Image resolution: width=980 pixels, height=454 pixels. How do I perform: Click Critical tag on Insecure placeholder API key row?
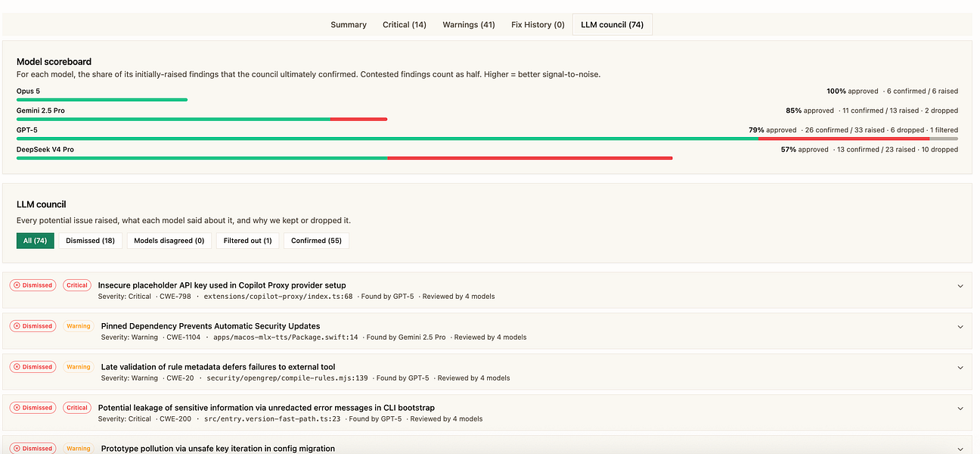click(77, 285)
